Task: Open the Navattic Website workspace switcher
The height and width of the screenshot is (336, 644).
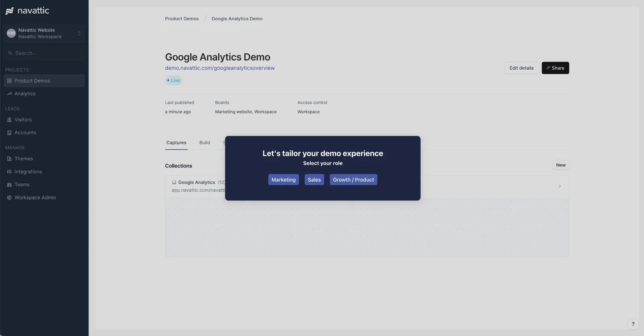Action: [x=44, y=33]
